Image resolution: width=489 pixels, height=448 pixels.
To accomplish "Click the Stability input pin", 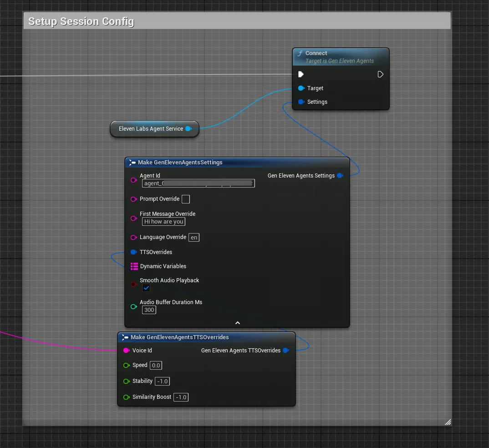I will coord(127,381).
